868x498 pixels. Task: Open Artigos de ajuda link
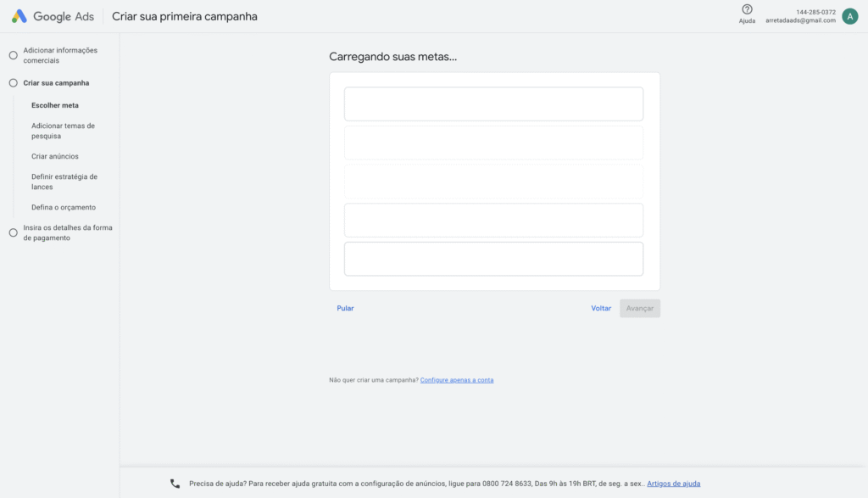674,484
